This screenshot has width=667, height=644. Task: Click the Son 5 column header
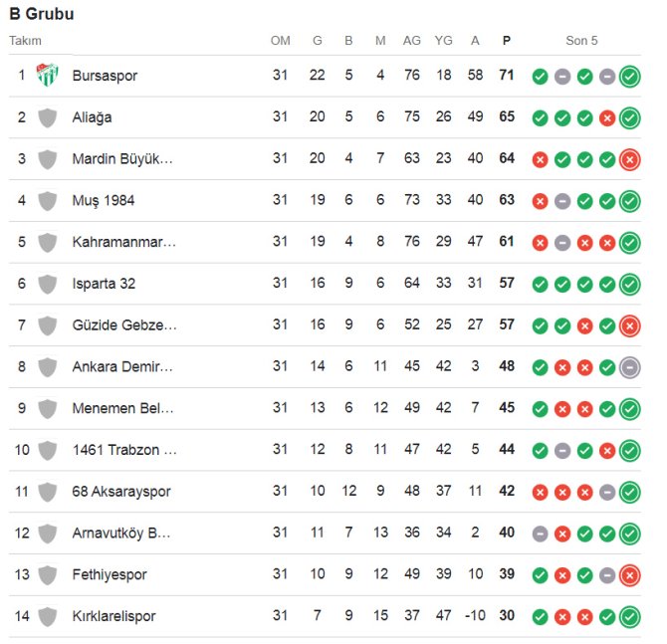coord(582,41)
